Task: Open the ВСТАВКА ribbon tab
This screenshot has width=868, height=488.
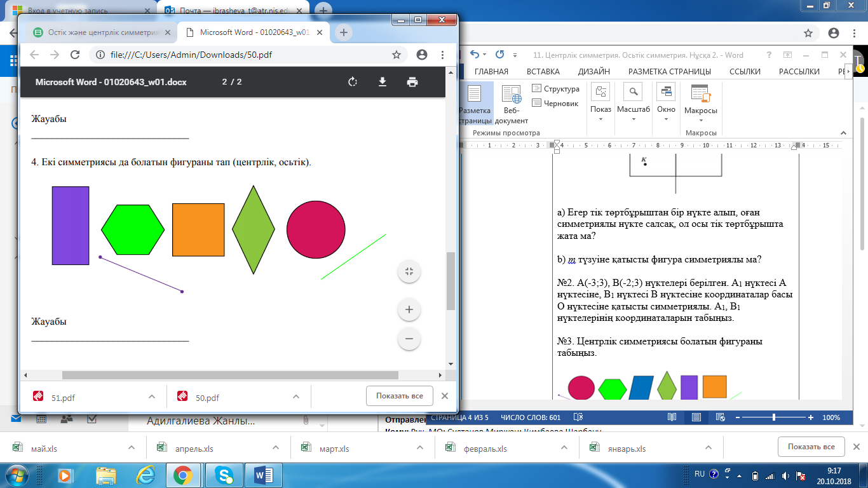Action: [x=543, y=72]
